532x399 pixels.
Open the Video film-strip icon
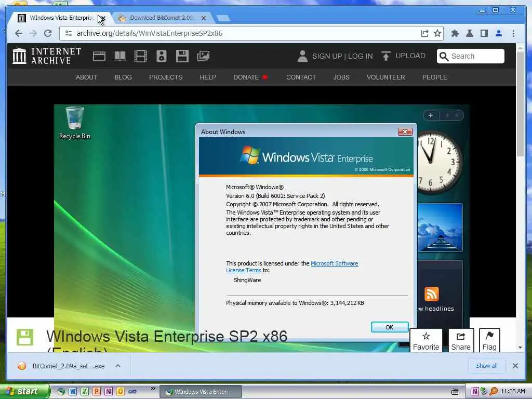tap(140, 56)
